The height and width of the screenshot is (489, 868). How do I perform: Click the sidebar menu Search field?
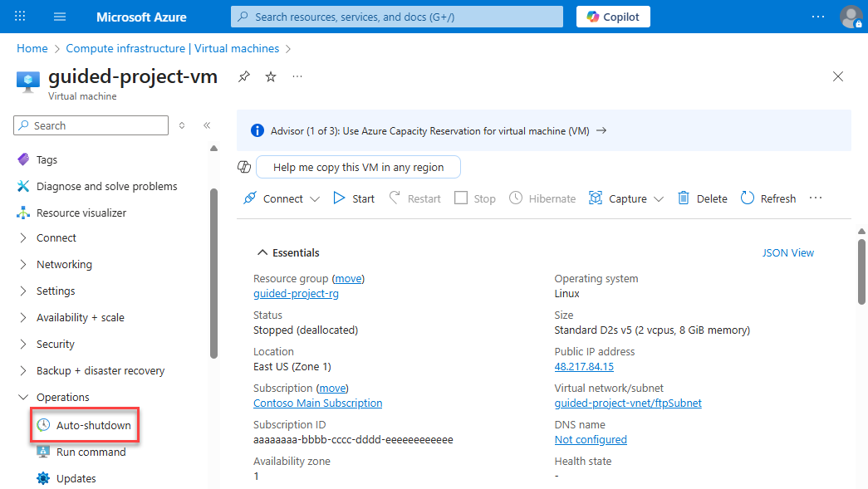click(x=91, y=125)
